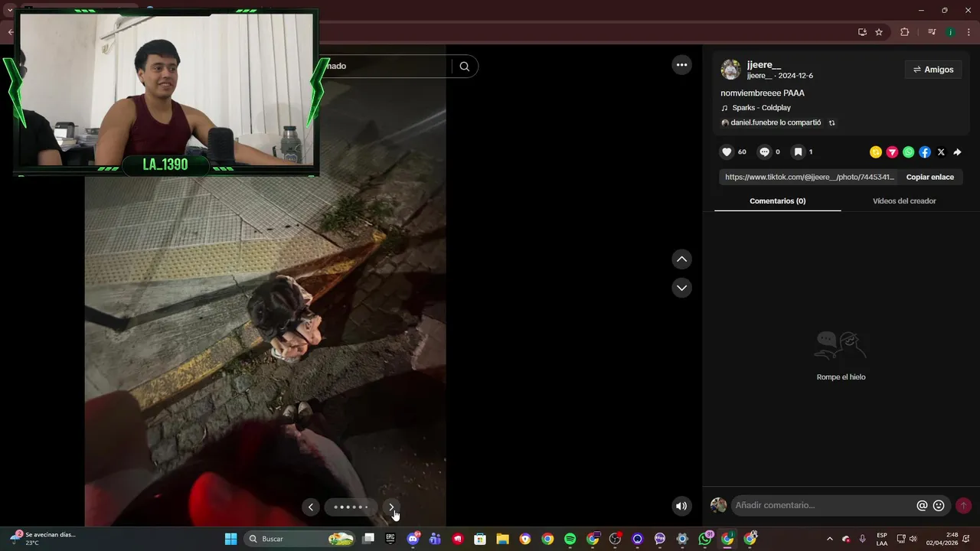Viewport: 980px width, 551px height.
Task: Select the Comentarios (0) tab
Action: click(777, 201)
